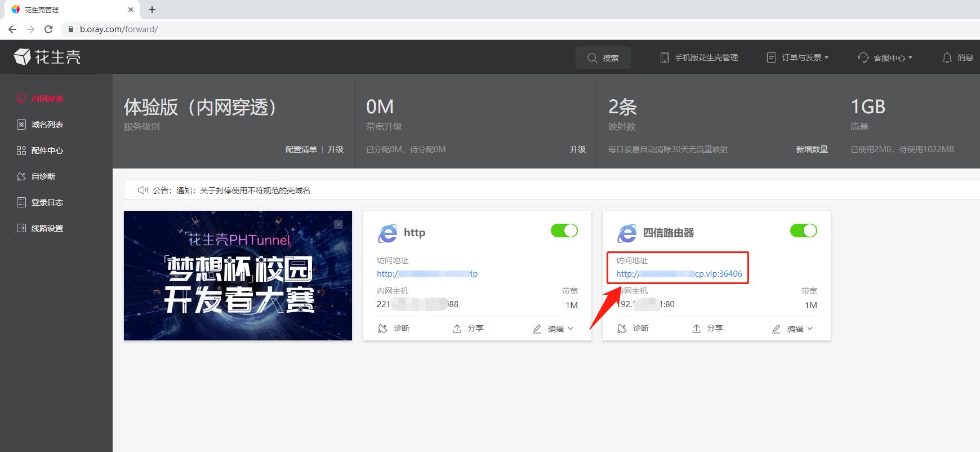980x452 pixels.
Task: Click 每日凌晨自动清除30天无流量映射 text
Action: [x=668, y=149]
